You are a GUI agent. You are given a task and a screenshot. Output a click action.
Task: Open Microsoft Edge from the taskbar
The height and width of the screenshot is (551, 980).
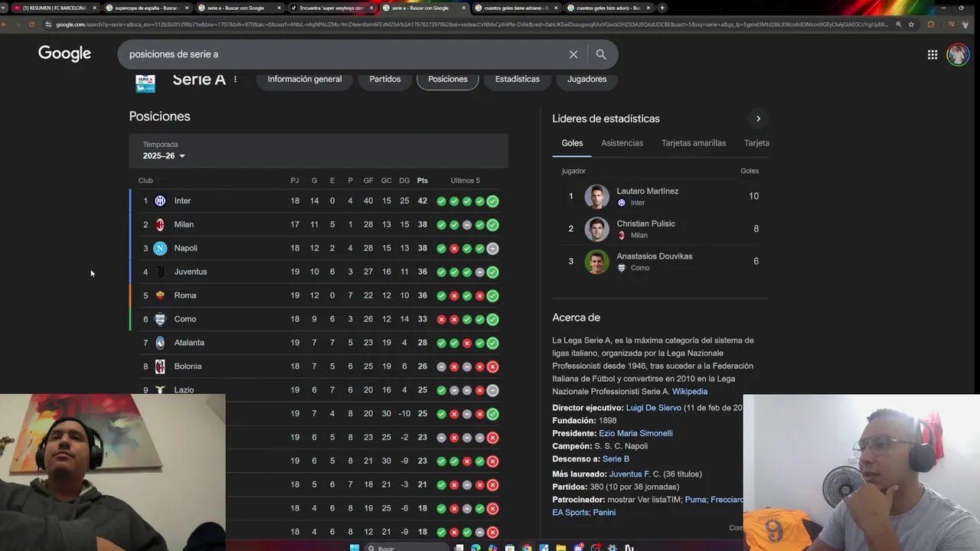point(475,548)
